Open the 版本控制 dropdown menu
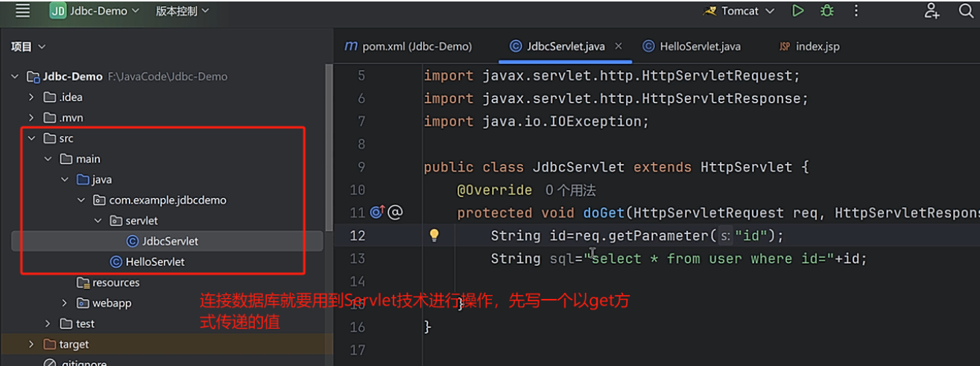 (x=182, y=11)
